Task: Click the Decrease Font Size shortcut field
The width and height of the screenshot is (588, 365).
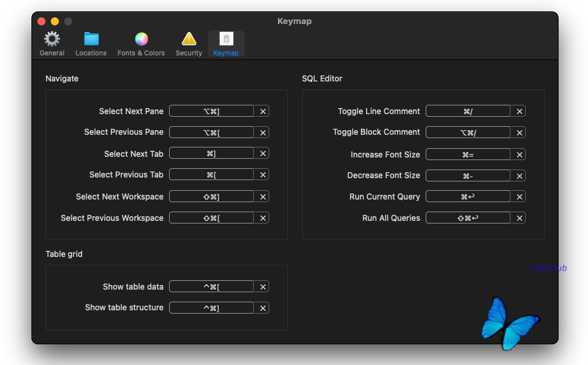Action: point(468,175)
